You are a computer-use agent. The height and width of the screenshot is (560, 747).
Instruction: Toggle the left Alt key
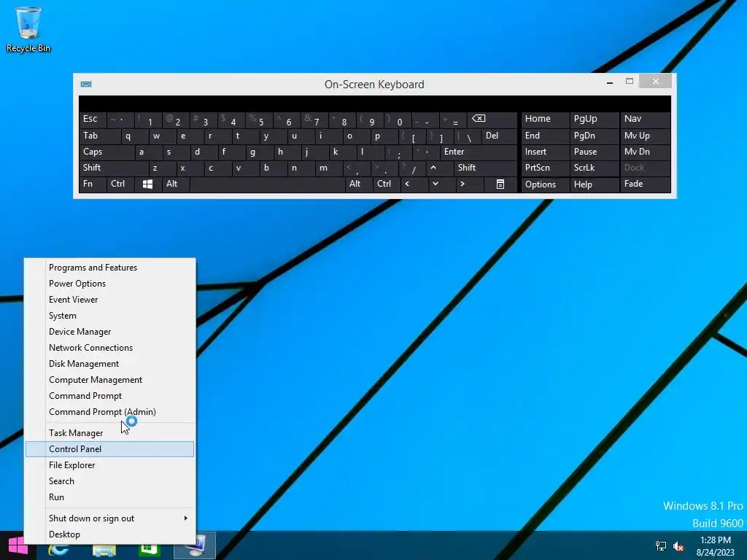click(x=176, y=184)
